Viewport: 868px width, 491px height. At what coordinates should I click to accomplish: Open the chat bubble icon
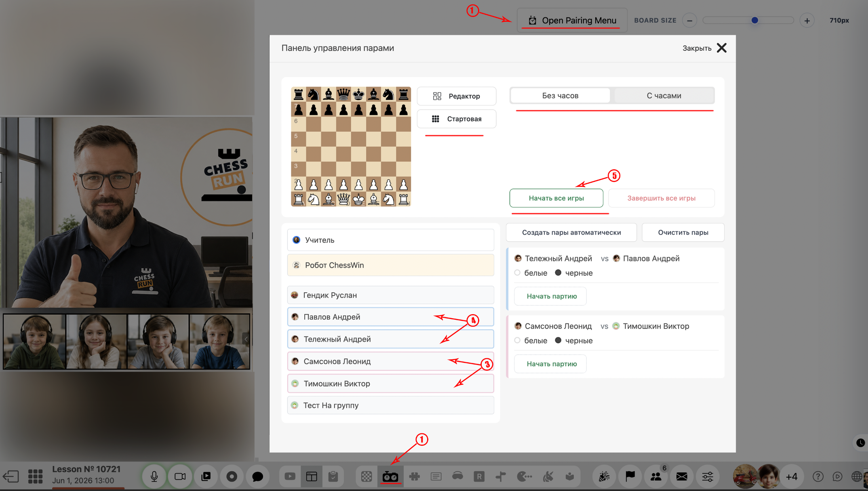[257, 476]
